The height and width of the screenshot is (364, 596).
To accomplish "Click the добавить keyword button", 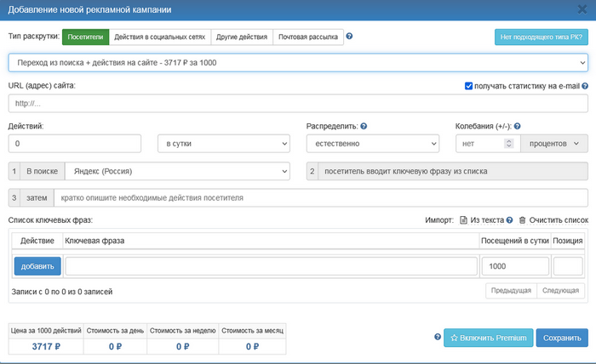I will click(37, 266).
